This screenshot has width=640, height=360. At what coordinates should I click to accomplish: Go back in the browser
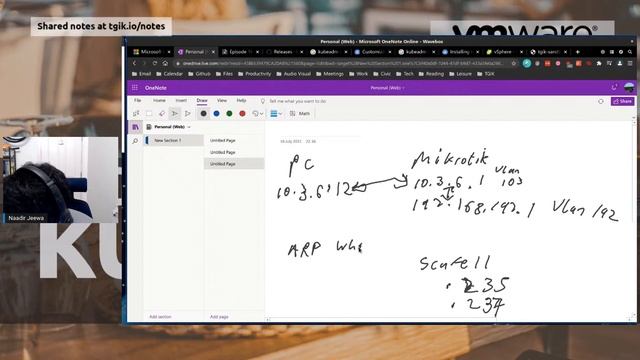[x=134, y=63]
